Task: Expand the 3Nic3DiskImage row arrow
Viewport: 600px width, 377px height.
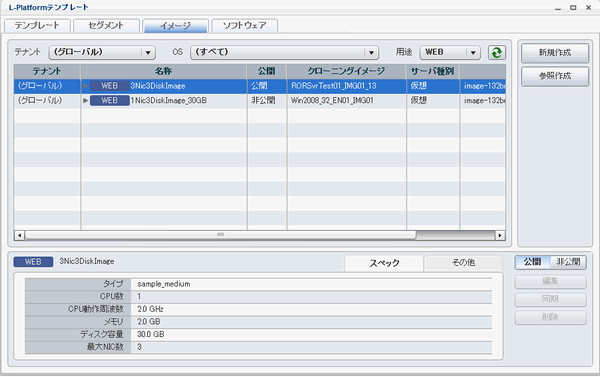Action: pyautogui.click(x=86, y=86)
